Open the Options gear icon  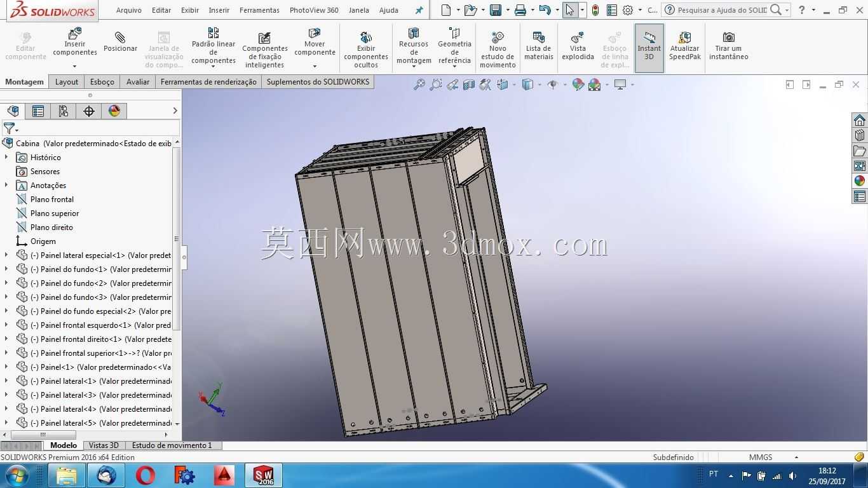coord(628,10)
